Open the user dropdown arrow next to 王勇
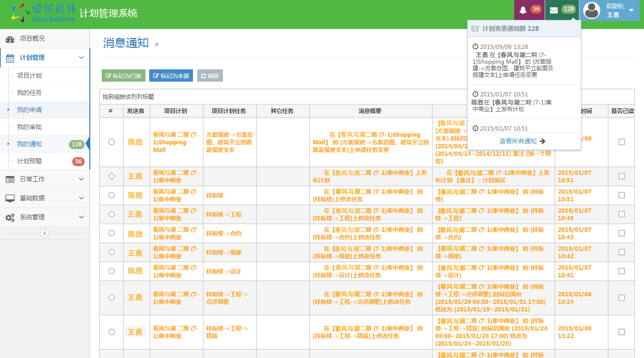The width and height of the screenshot is (644, 358). click(x=631, y=10)
